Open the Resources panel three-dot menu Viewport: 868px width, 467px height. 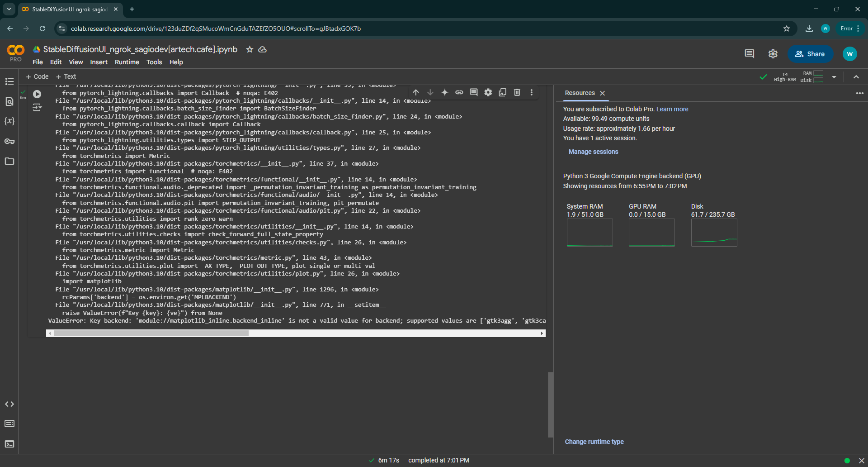(859, 93)
